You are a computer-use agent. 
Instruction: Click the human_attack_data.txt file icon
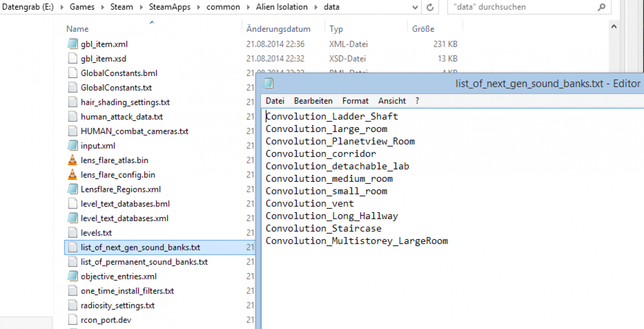72,116
